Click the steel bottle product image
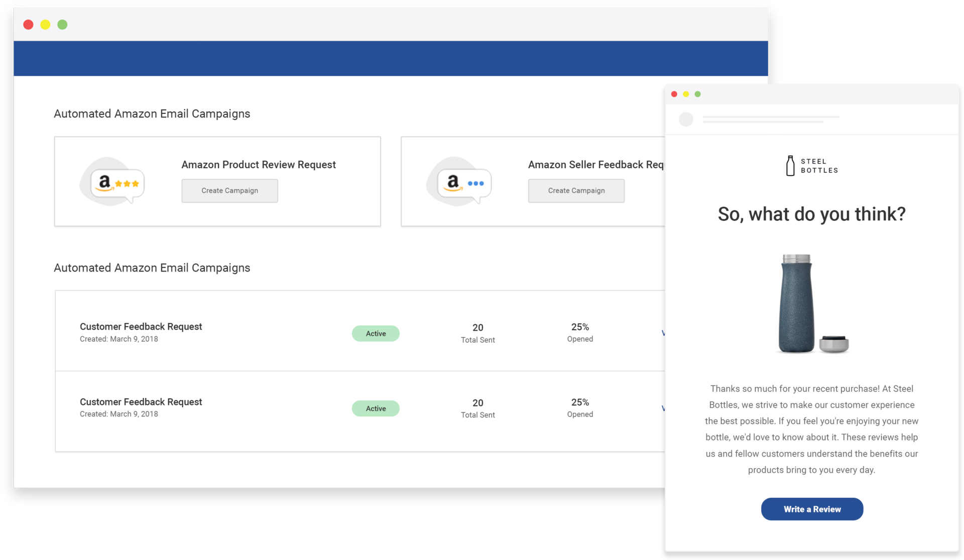The image size is (964, 560). point(798,304)
